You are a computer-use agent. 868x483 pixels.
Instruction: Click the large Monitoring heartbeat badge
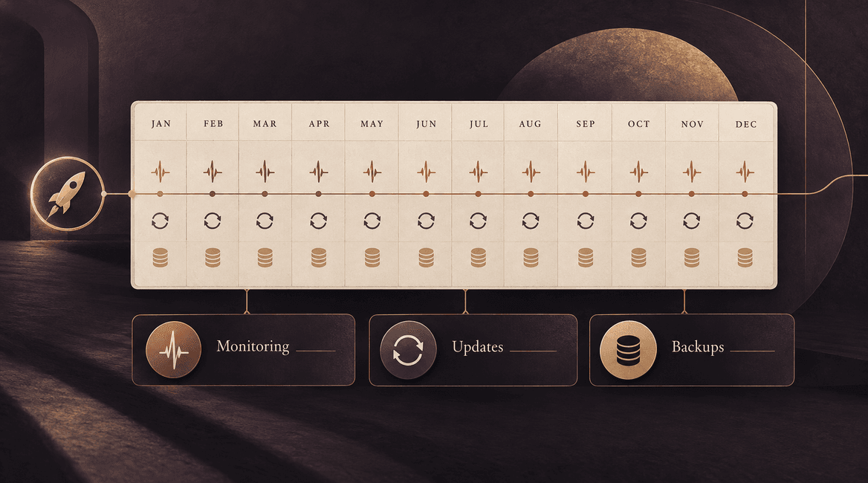[173, 350]
